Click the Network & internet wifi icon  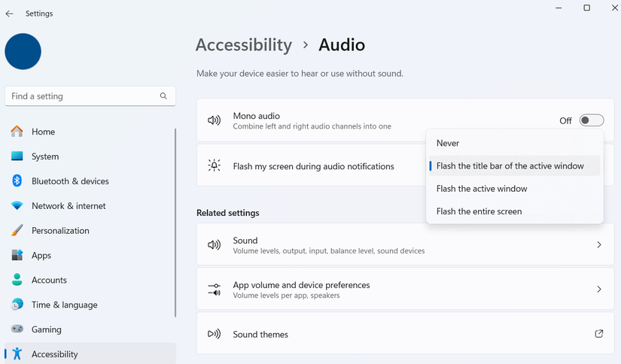pos(17,206)
